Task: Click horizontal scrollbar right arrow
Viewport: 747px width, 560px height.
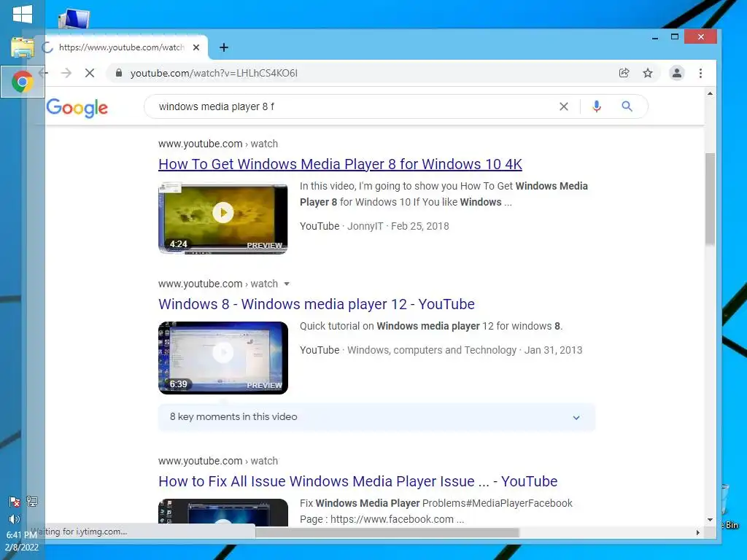Action: tap(698, 532)
